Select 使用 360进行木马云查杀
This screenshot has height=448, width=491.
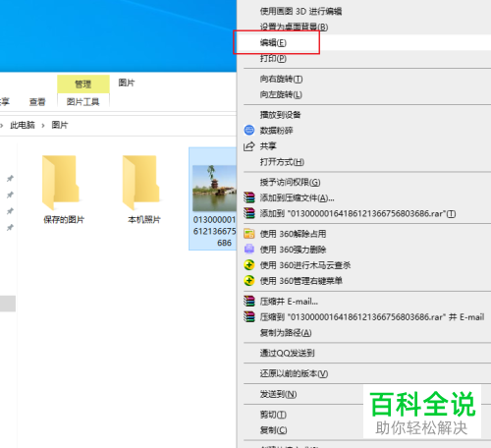pos(305,265)
